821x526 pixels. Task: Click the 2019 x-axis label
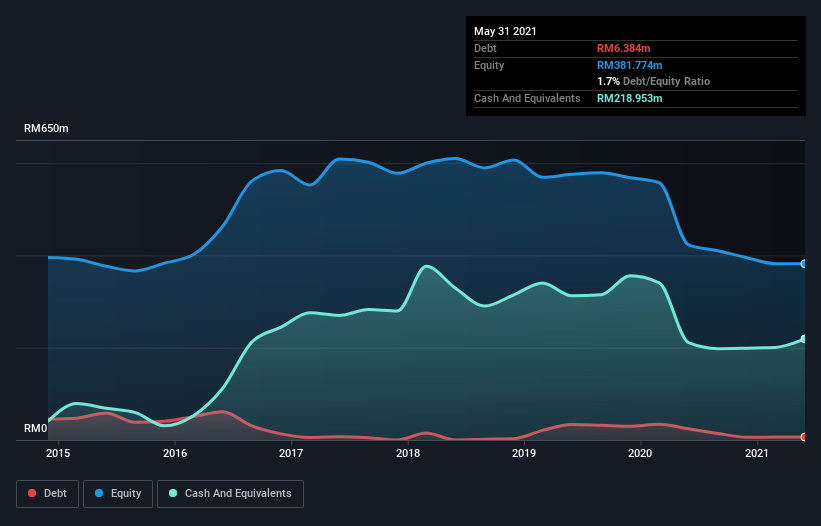pos(524,453)
